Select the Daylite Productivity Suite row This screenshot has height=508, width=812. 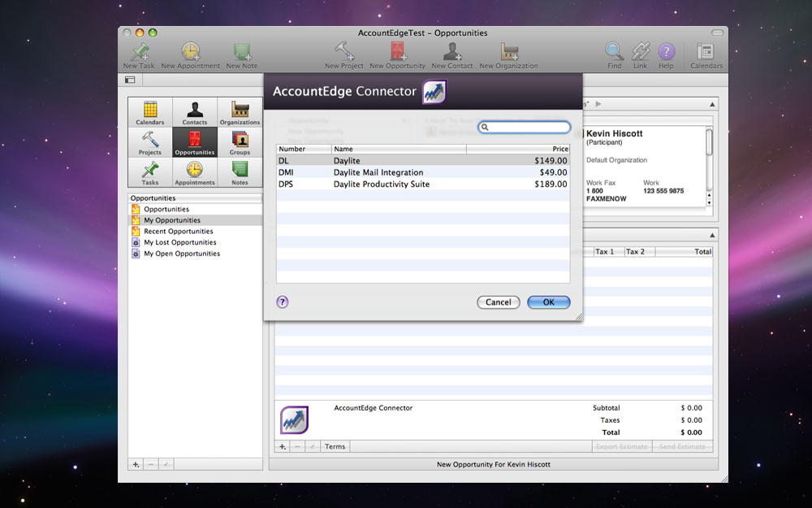pyautogui.click(x=423, y=184)
